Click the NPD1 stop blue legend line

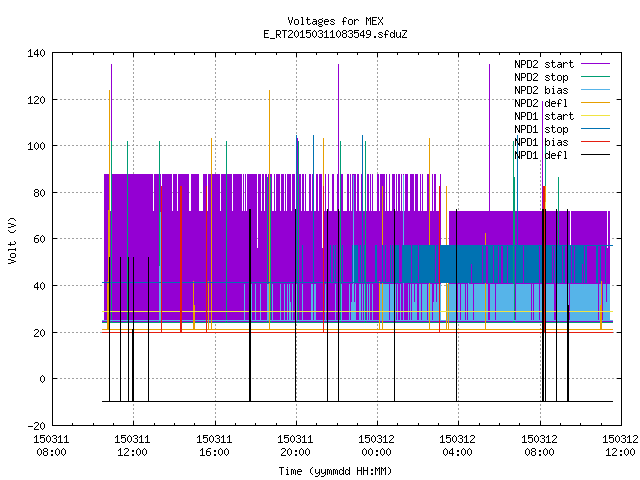click(595, 129)
